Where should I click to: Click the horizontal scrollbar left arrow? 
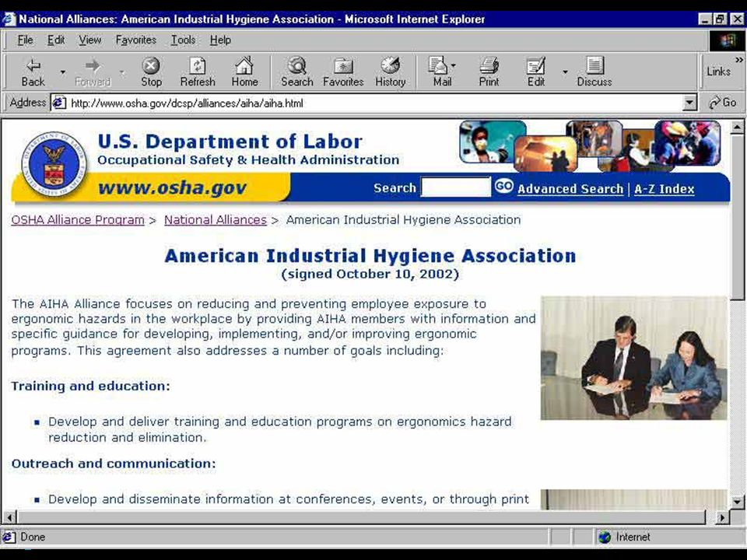pyautogui.click(x=9, y=517)
